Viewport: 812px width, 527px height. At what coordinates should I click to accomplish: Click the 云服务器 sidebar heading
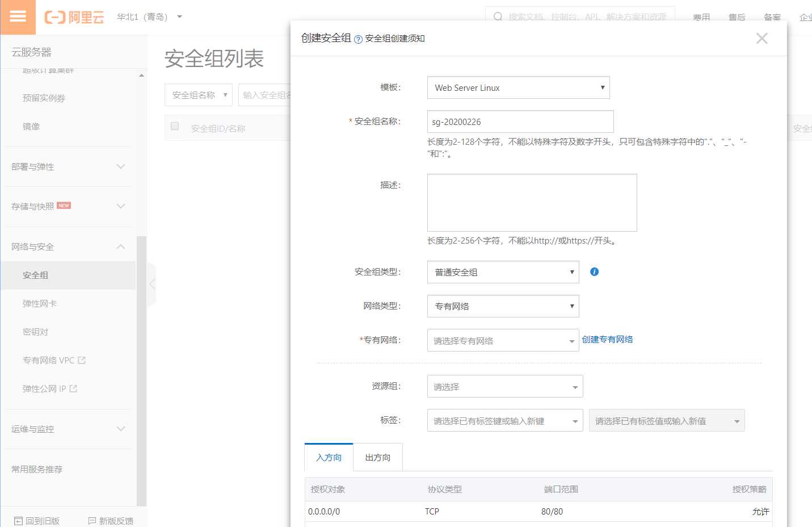(x=31, y=52)
